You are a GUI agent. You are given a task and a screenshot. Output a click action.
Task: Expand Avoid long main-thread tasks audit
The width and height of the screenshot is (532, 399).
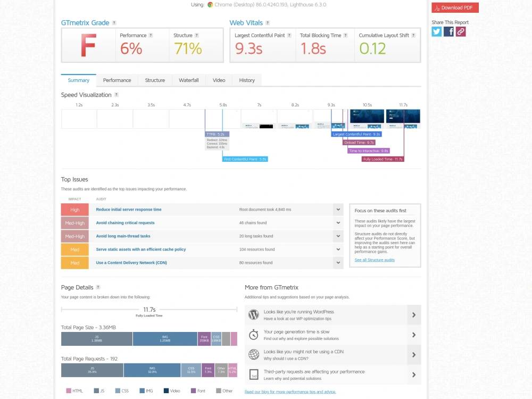click(338, 236)
